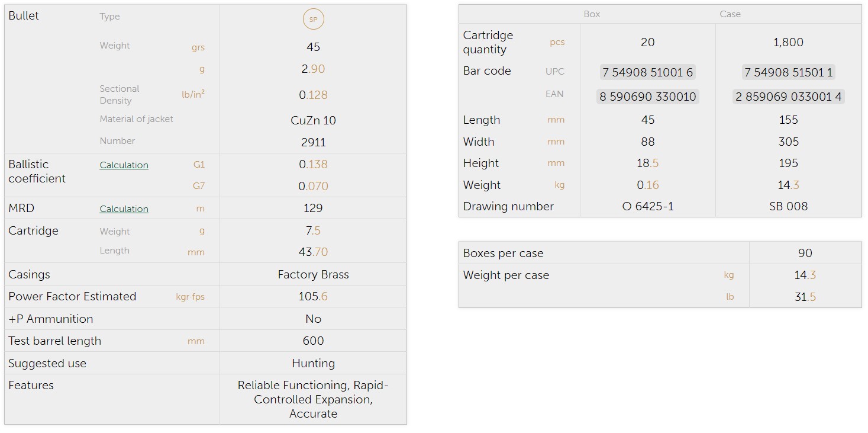Open the MRD Calculation link

click(x=124, y=209)
